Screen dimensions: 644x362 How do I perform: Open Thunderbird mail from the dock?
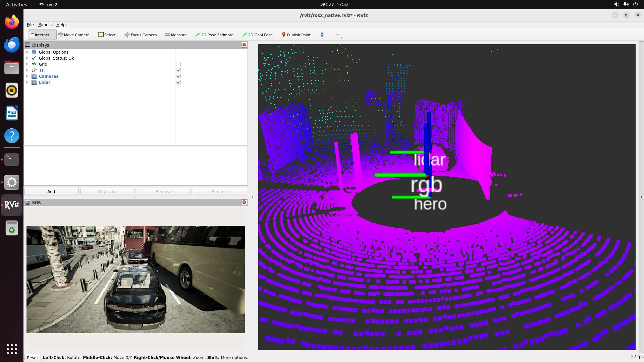click(12, 45)
